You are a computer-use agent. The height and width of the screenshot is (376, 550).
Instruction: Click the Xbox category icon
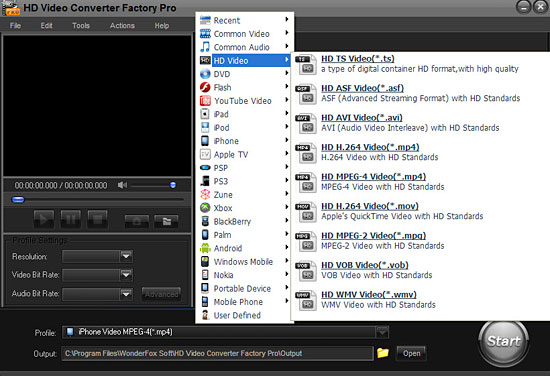point(205,208)
